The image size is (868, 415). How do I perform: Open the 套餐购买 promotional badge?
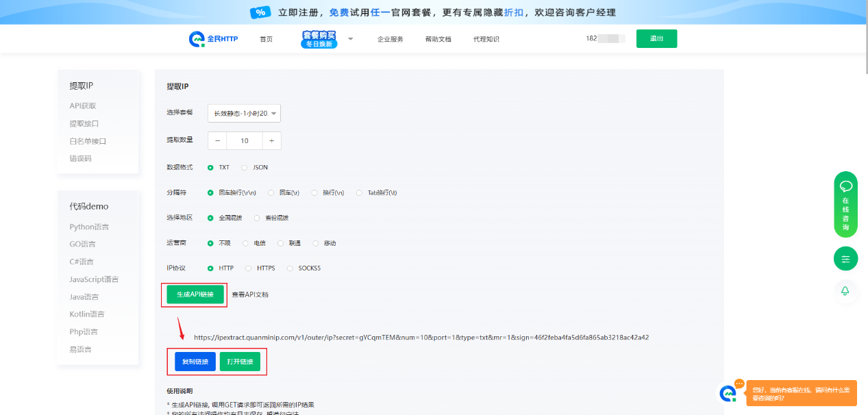click(319, 39)
